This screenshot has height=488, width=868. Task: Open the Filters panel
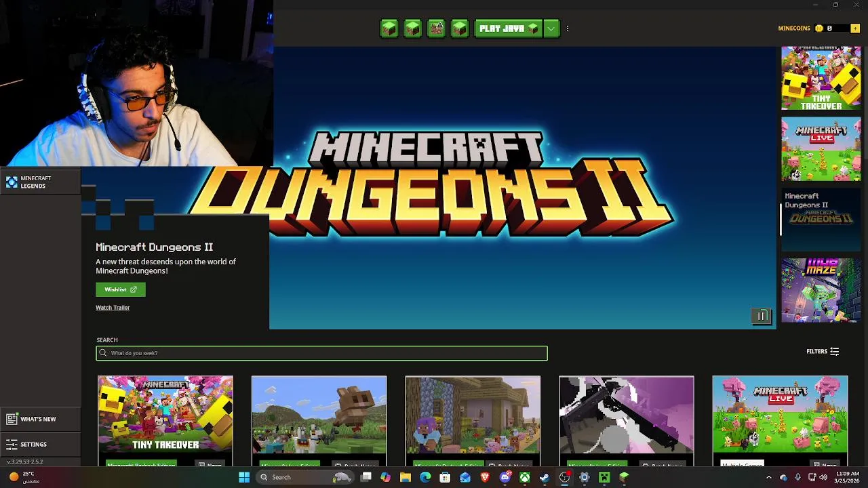823,351
